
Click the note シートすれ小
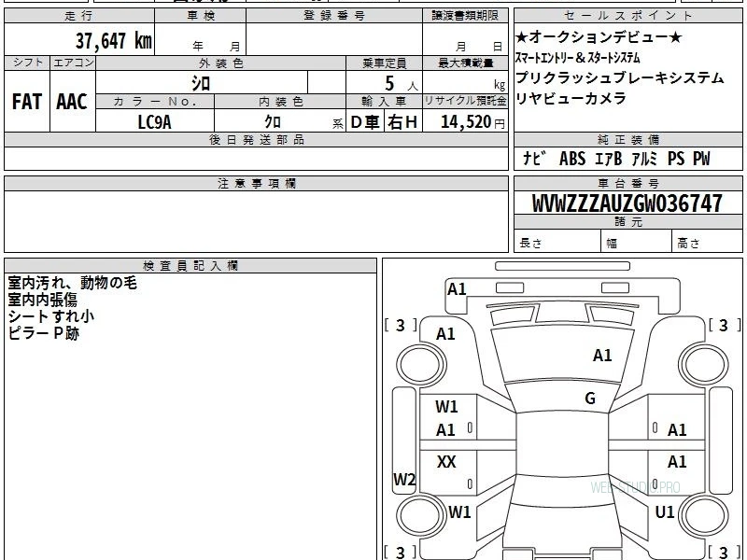[x=51, y=316]
